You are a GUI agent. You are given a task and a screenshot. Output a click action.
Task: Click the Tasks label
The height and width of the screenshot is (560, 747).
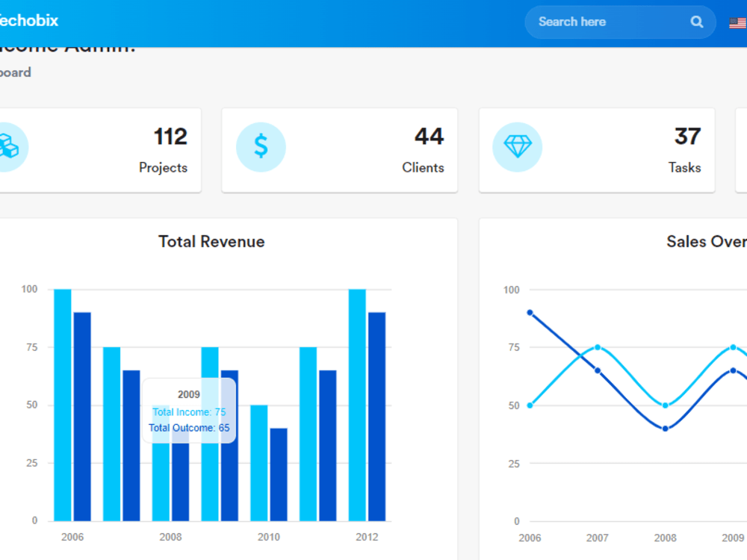pyautogui.click(x=684, y=167)
